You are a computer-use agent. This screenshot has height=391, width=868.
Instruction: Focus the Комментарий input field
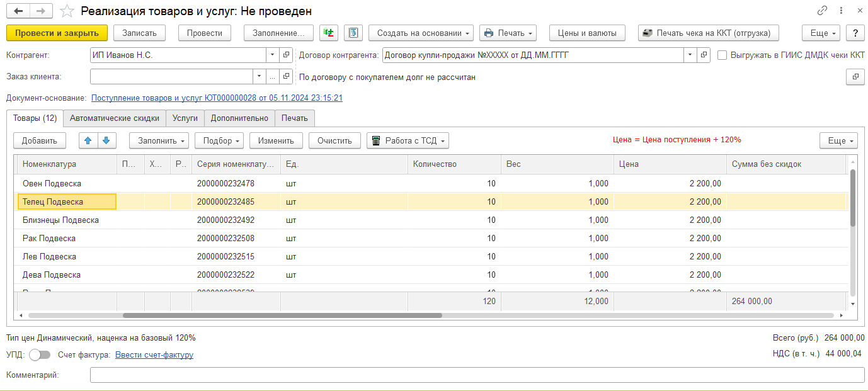477,375
